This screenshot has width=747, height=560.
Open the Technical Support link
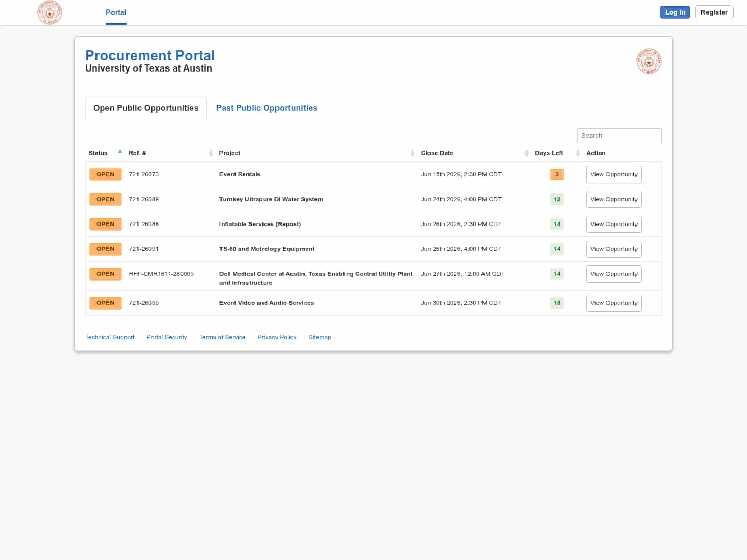pyautogui.click(x=109, y=338)
